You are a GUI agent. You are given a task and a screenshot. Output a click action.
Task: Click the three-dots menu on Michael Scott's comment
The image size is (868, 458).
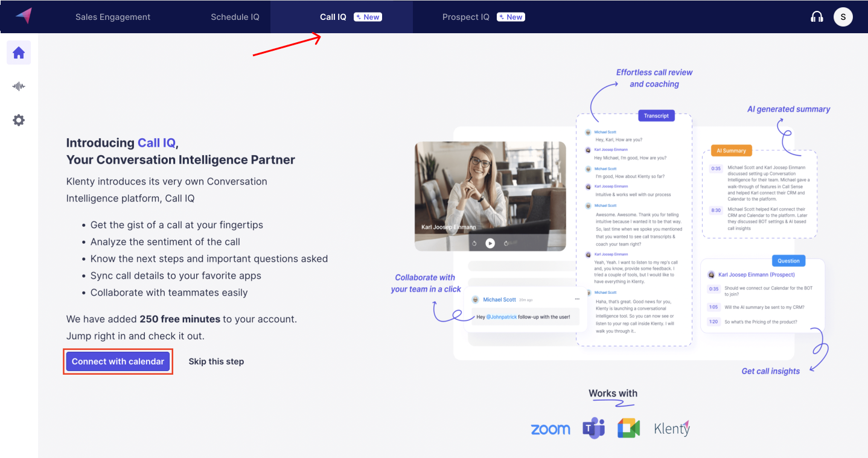click(577, 299)
